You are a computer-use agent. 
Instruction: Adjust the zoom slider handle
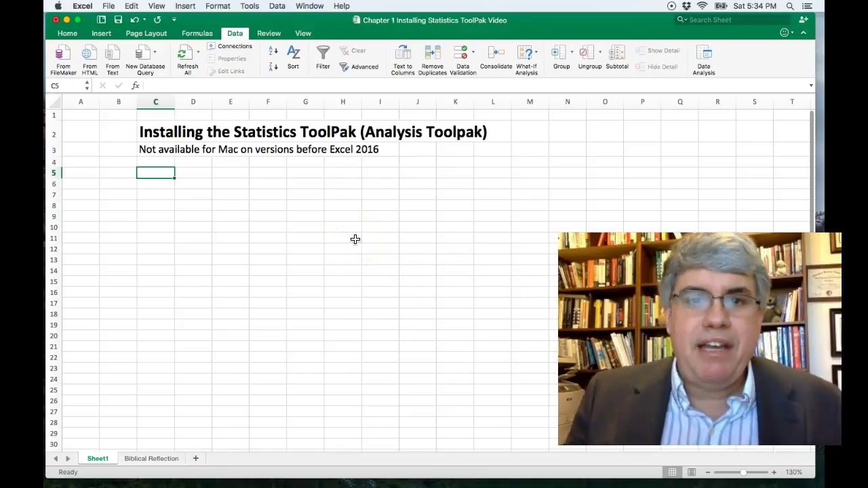pyautogui.click(x=743, y=472)
